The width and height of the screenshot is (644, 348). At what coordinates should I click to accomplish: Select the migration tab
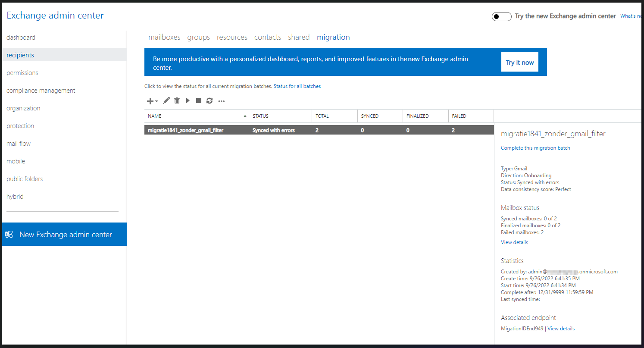[333, 37]
